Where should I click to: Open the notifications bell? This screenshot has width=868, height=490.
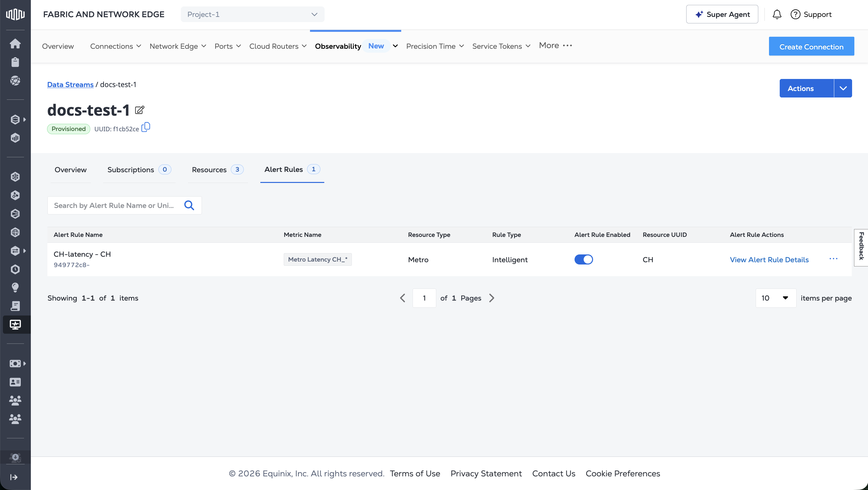[x=777, y=15]
